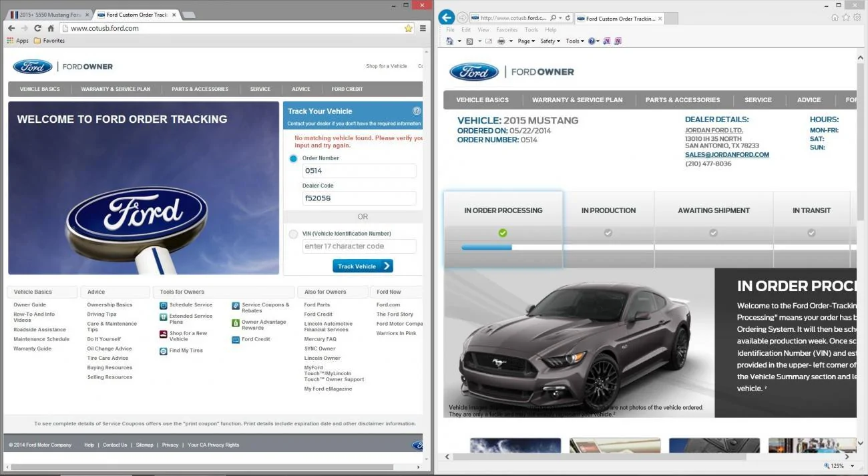The width and height of the screenshot is (868, 476).
Task: Open the Chrome hamburger menu
Action: pyautogui.click(x=423, y=28)
